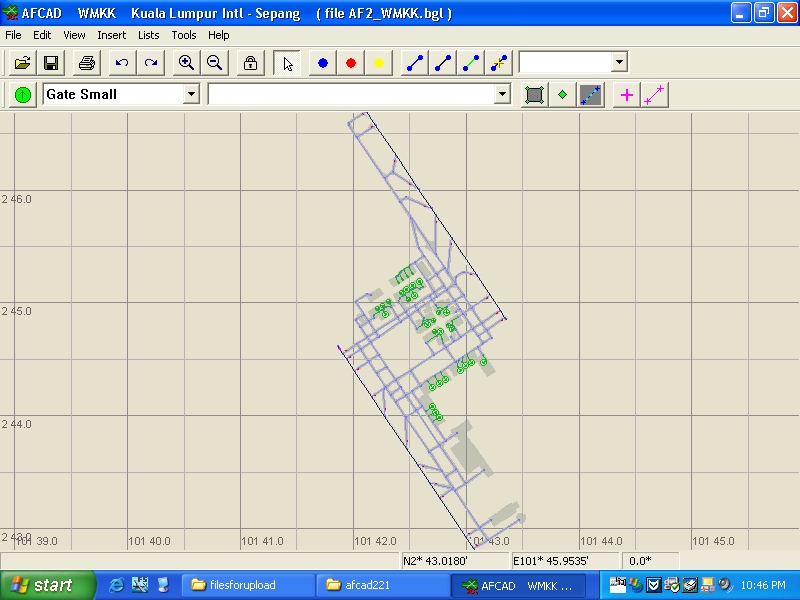The height and width of the screenshot is (600, 800).
Task: Open the empty dropdown beside link tools
Action: [x=619, y=62]
